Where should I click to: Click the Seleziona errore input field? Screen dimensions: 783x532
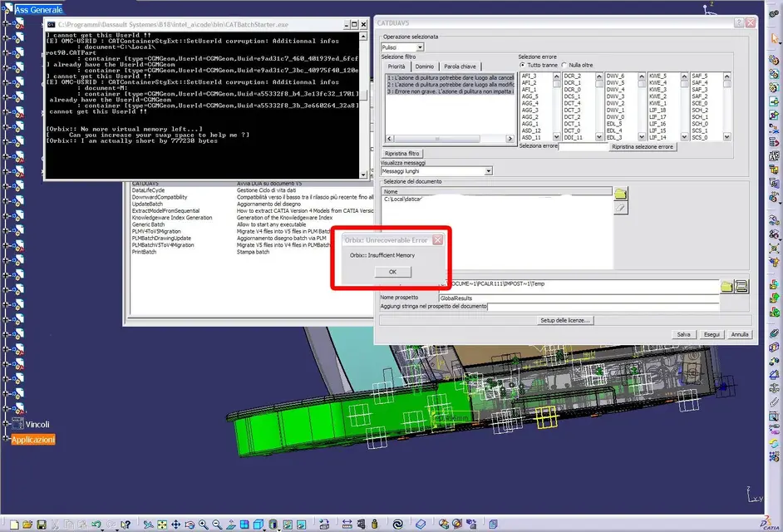point(584,147)
